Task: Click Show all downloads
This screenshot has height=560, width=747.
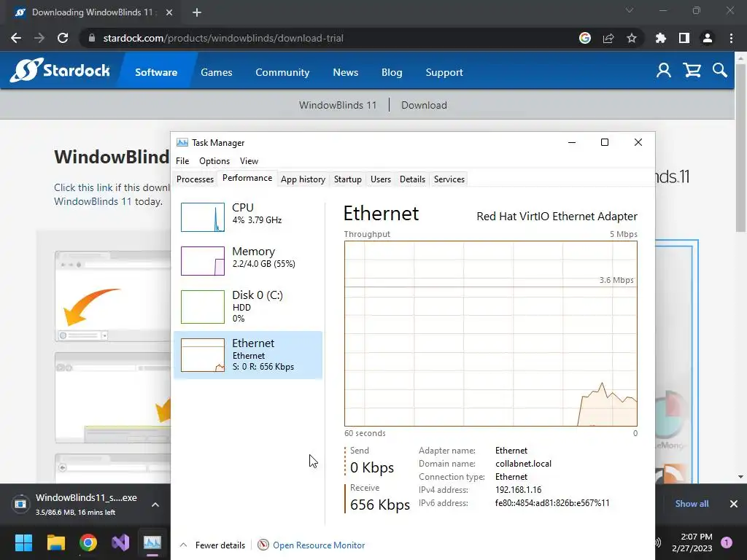Action: [x=692, y=504]
